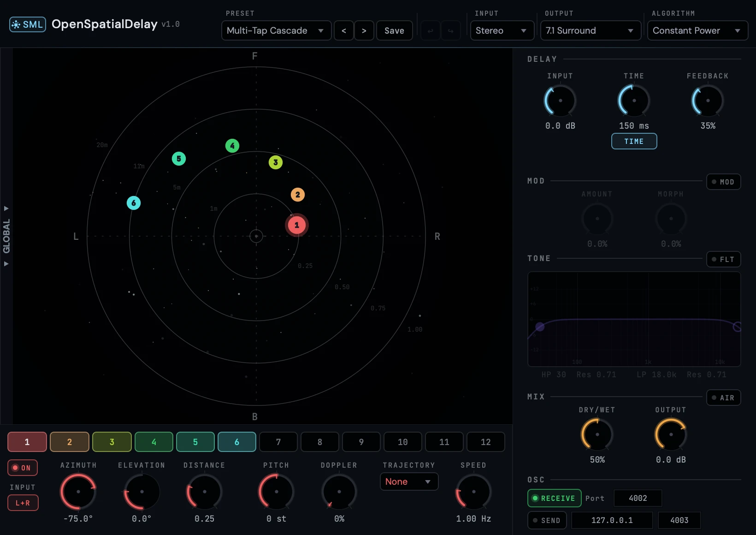Click the undo arrow icon
Image resolution: width=756 pixels, height=535 pixels.
[431, 31]
